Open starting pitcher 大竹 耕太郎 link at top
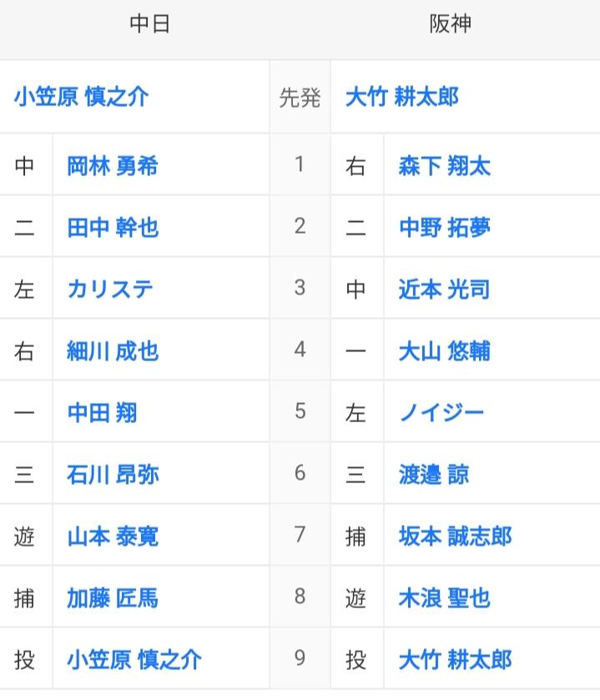600x700 pixels. (x=402, y=97)
